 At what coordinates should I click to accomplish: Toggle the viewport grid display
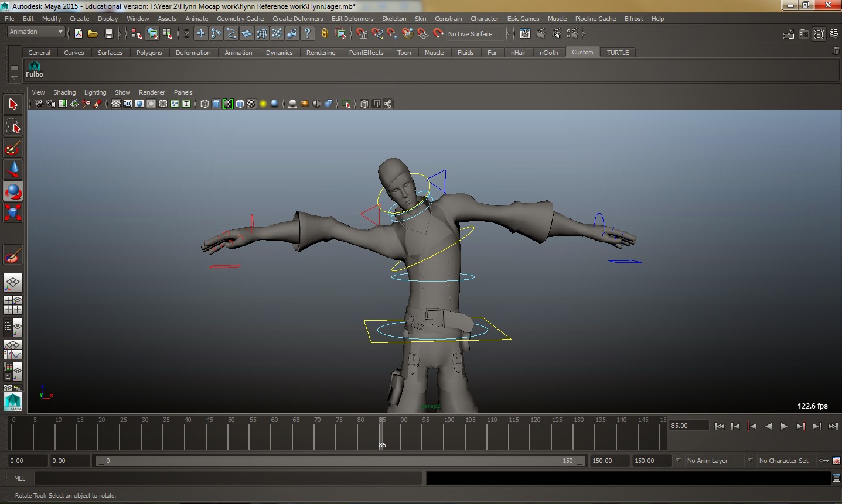click(x=116, y=104)
